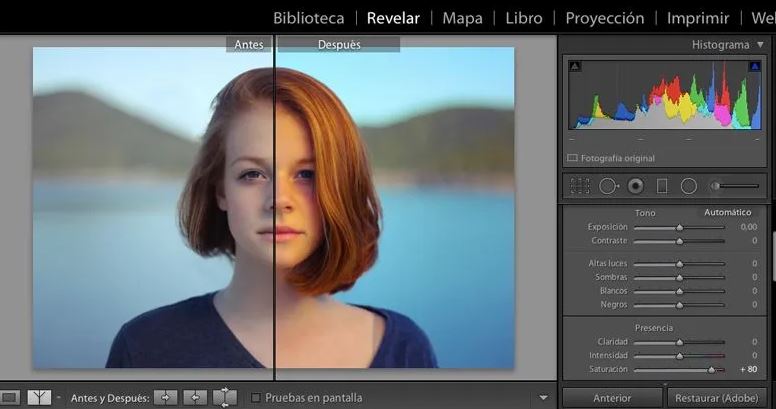Toggle highlight clipping indicator in histogram
The width and height of the screenshot is (776, 409).
pyautogui.click(x=753, y=67)
